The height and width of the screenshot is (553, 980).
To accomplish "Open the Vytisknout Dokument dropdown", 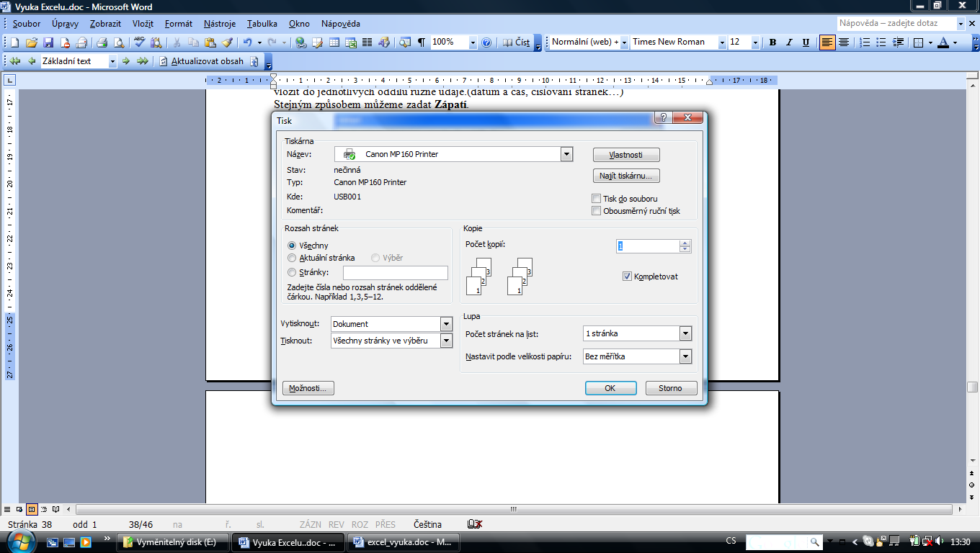I will 446,324.
